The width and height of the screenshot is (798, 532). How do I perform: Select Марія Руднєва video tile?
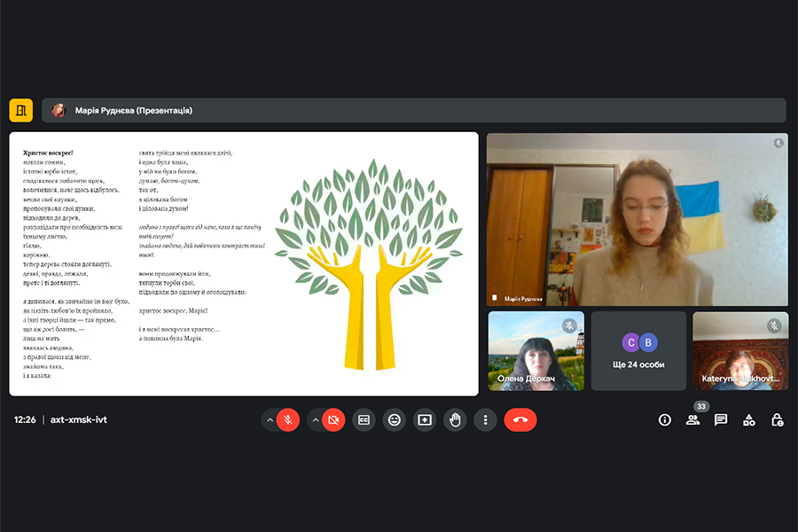pos(638,220)
